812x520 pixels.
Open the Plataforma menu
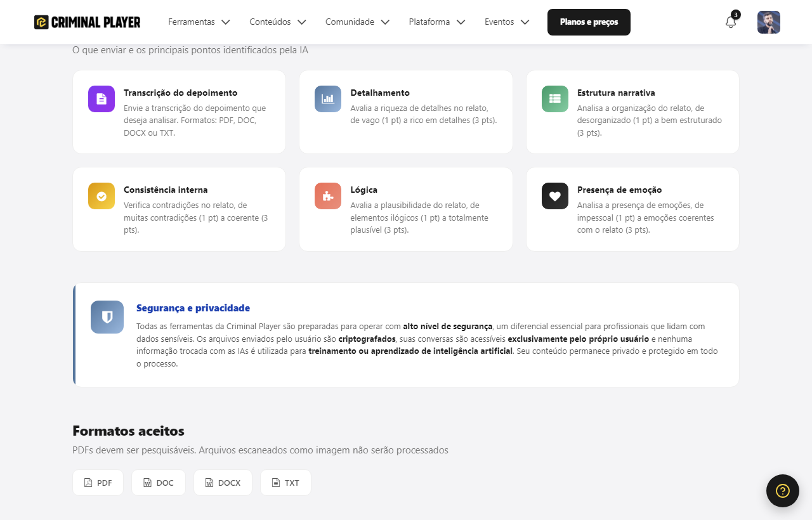tap(438, 22)
